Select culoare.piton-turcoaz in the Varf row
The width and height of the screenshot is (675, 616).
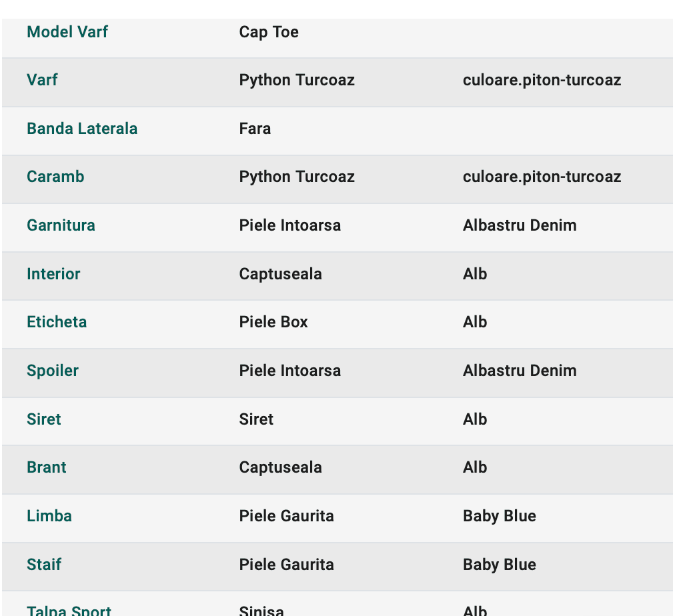[542, 81]
